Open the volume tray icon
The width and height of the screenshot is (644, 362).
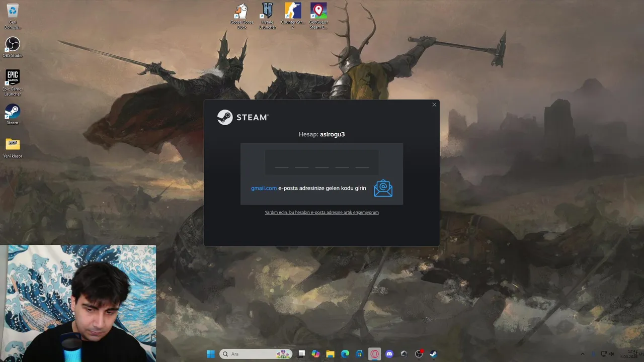coord(612,354)
